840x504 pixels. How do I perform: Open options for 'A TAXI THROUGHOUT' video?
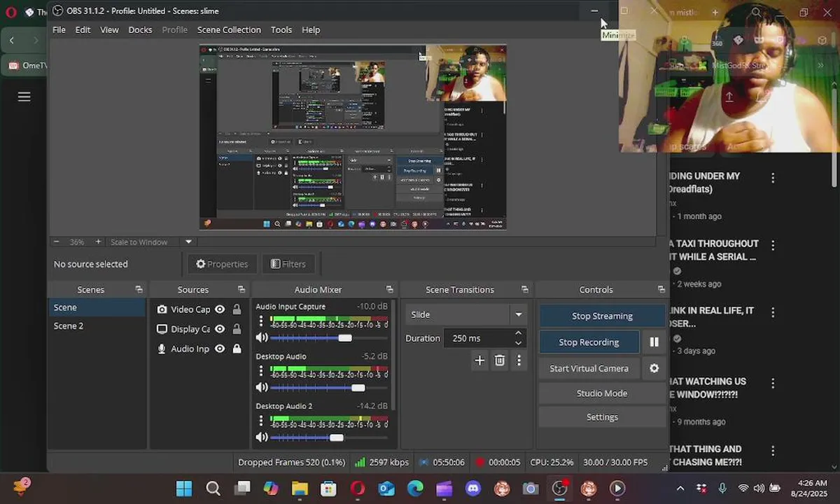tap(773, 246)
